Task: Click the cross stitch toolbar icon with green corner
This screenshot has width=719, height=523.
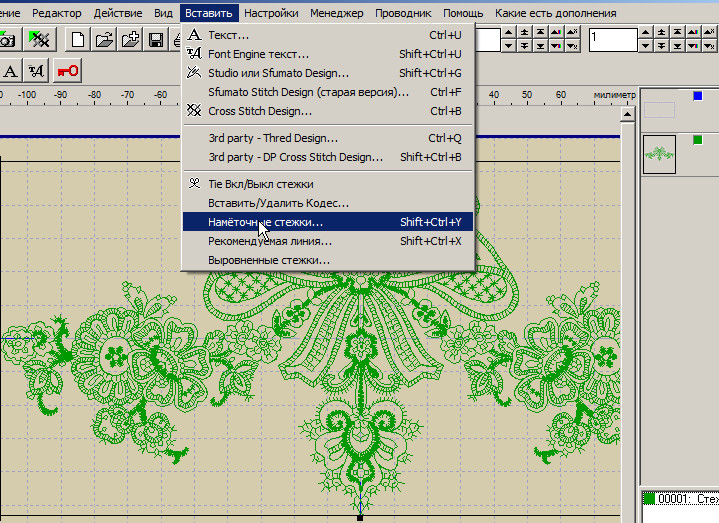Action: pos(39,39)
